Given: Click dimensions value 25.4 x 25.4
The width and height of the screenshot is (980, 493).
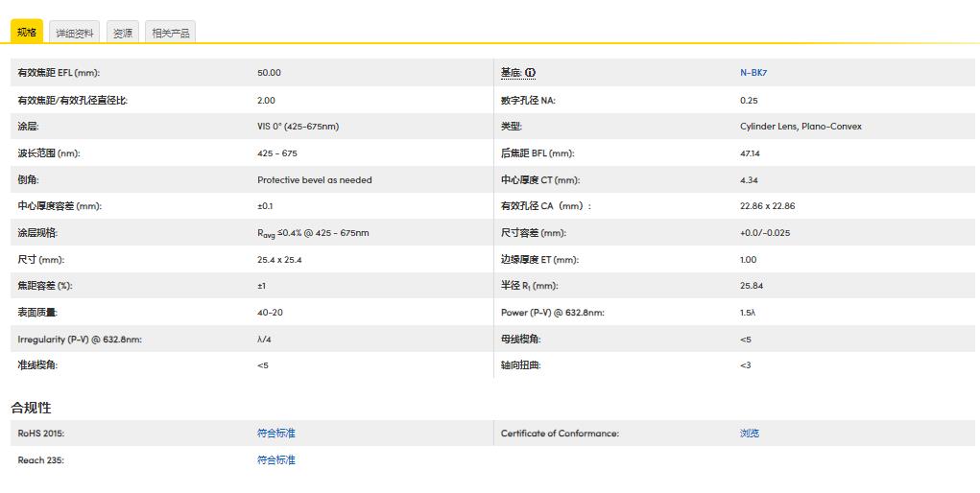Looking at the screenshot, I should click(279, 259).
